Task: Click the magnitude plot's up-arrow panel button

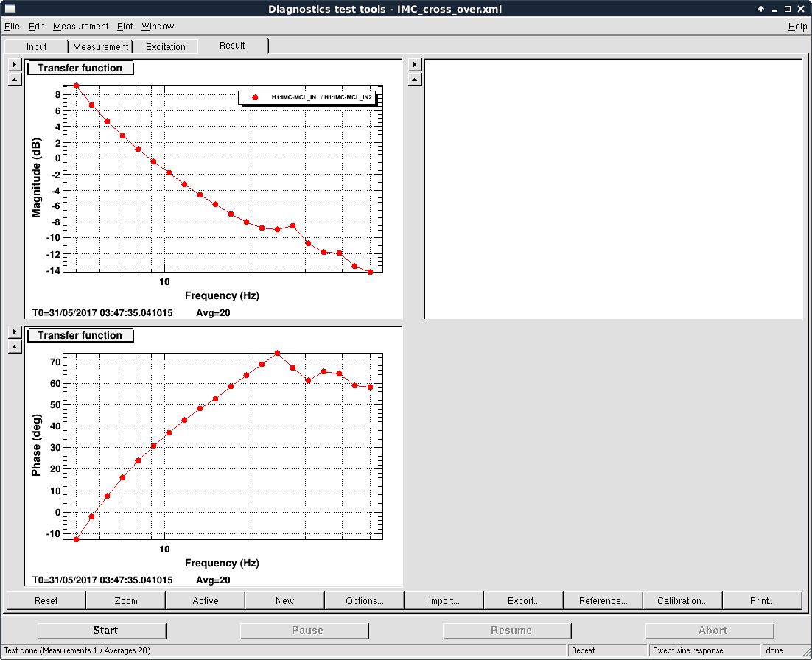Action: tap(15, 80)
